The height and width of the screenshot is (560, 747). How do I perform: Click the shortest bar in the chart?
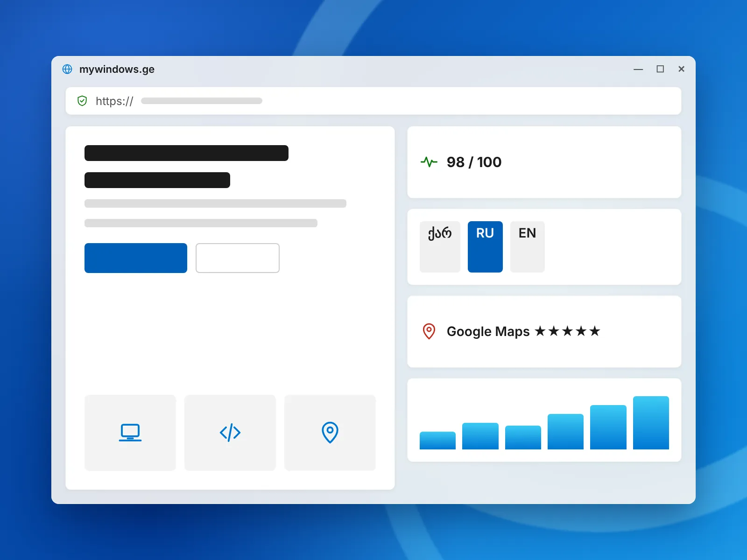pyautogui.click(x=437, y=441)
